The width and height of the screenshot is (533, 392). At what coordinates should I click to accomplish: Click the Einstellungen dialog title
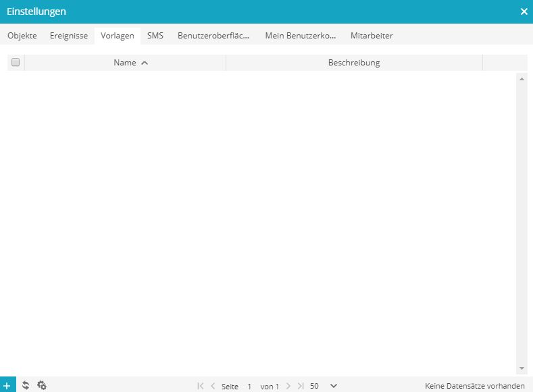(x=36, y=11)
